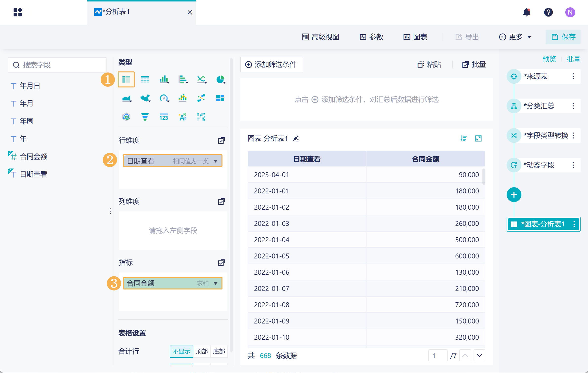
Task: Choose the funnel chart type icon
Action: point(145,117)
